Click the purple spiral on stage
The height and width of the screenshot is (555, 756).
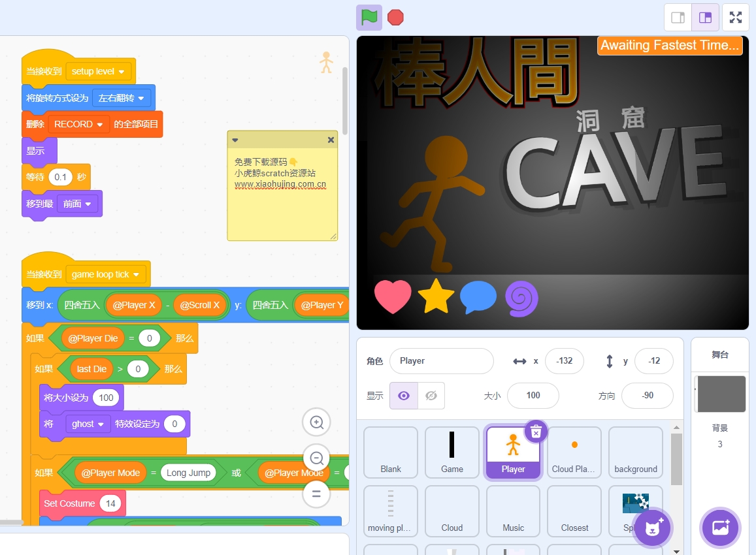click(521, 298)
